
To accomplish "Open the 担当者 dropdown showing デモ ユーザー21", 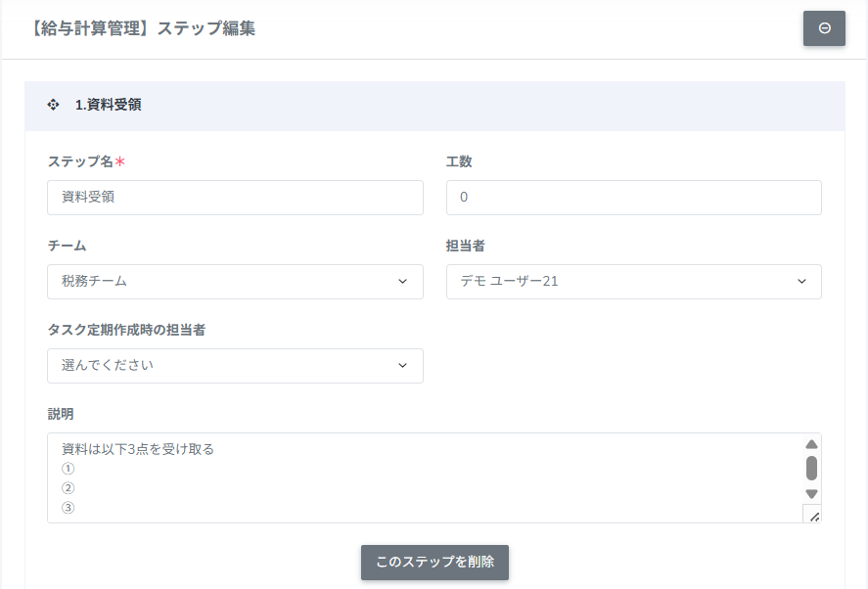I will coord(633,282).
